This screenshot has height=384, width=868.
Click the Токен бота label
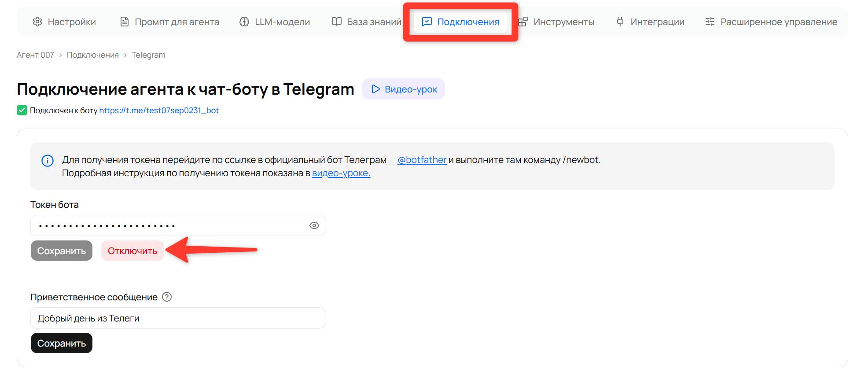click(55, 205)
